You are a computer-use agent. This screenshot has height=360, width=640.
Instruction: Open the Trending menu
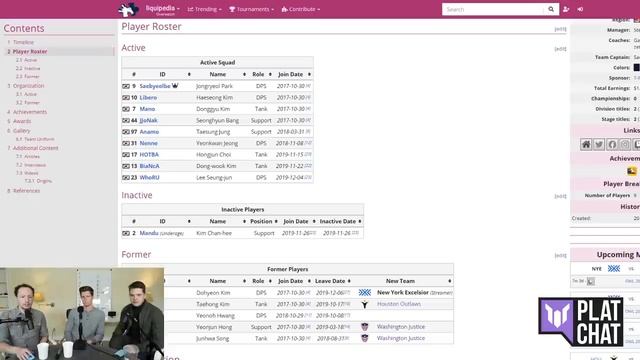tap(204, 9)
